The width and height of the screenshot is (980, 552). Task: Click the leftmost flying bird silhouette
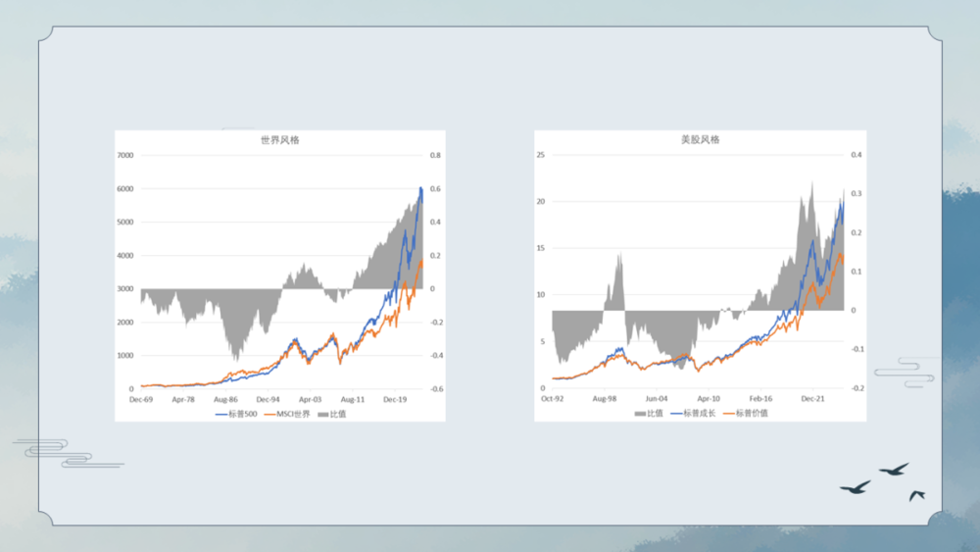pyautogui.click(x=855, y=487)
